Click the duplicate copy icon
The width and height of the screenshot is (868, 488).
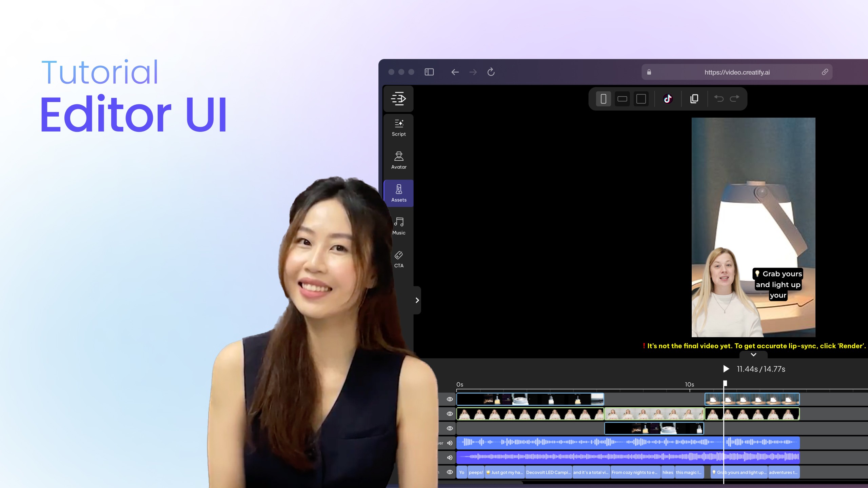click(x=694, y=99)
